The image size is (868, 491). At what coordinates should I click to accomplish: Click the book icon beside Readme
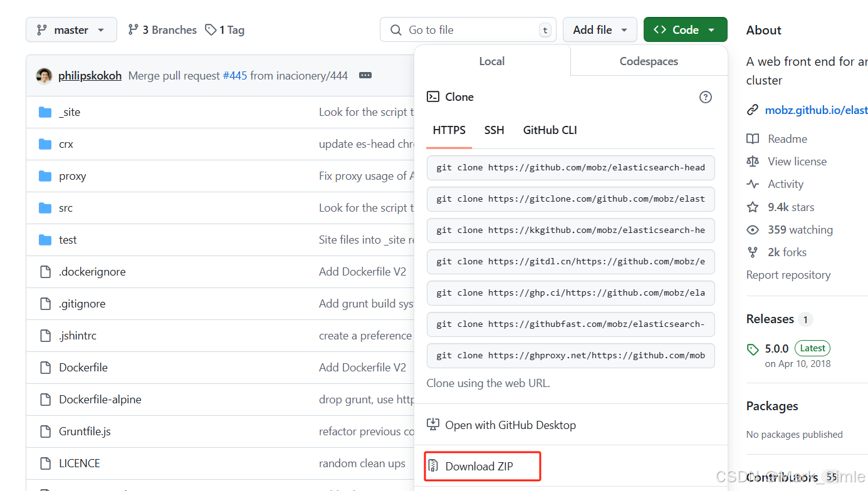pos(753,139)
